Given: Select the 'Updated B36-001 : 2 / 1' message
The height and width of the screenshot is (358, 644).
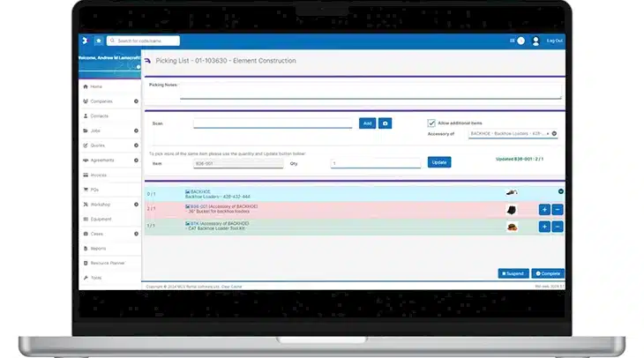Looking at the screenshot, I should 520,159.
